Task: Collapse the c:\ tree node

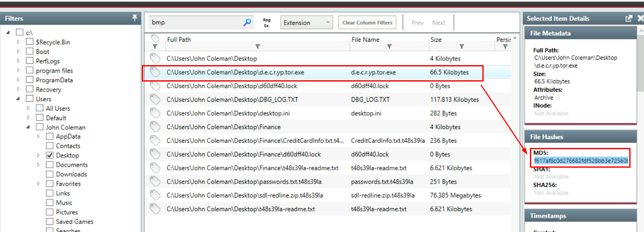Action: (x=8, y=32)
